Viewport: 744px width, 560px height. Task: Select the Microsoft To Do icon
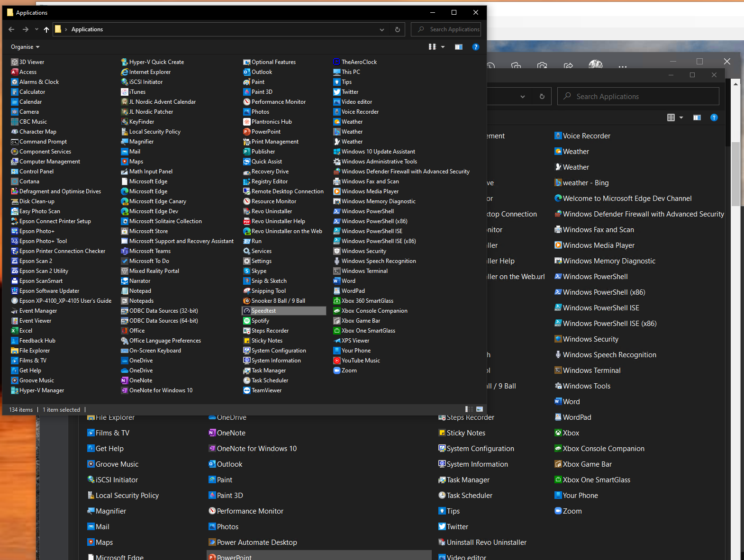[x=125, y=261]
